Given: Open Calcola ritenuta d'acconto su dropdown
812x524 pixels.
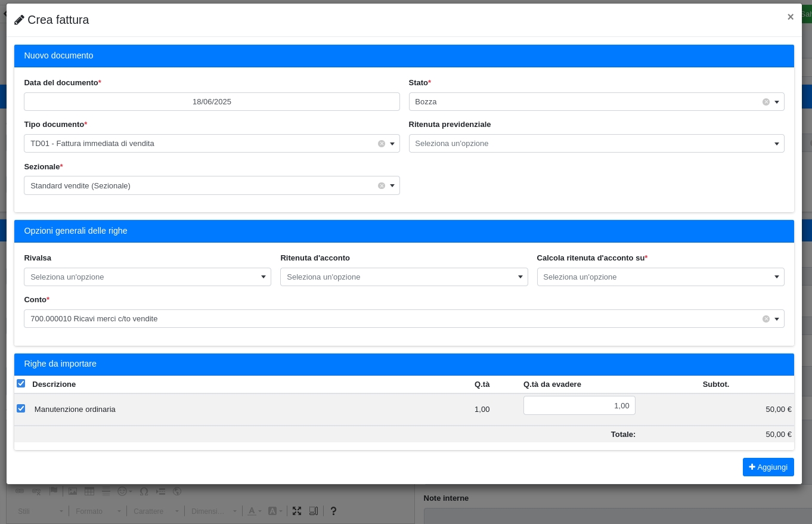Looking at the screenshot, I should pos(660,277).
